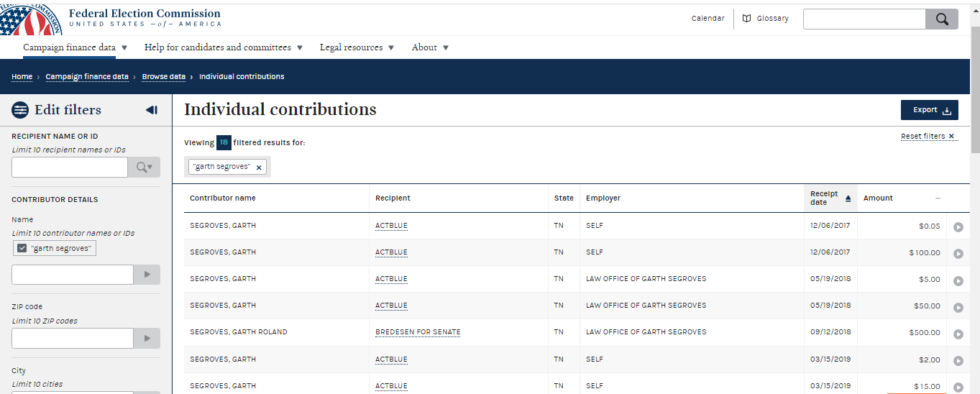This screenshot has width=980, height=394.
Task: Submit the ZIP code filter arrow button
Action: (x=147, y=338)
